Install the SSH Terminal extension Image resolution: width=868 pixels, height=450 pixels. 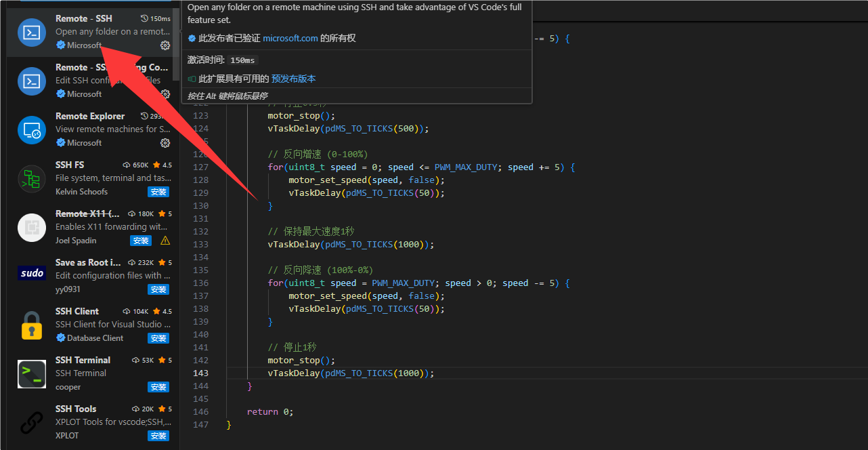point(158,387)
